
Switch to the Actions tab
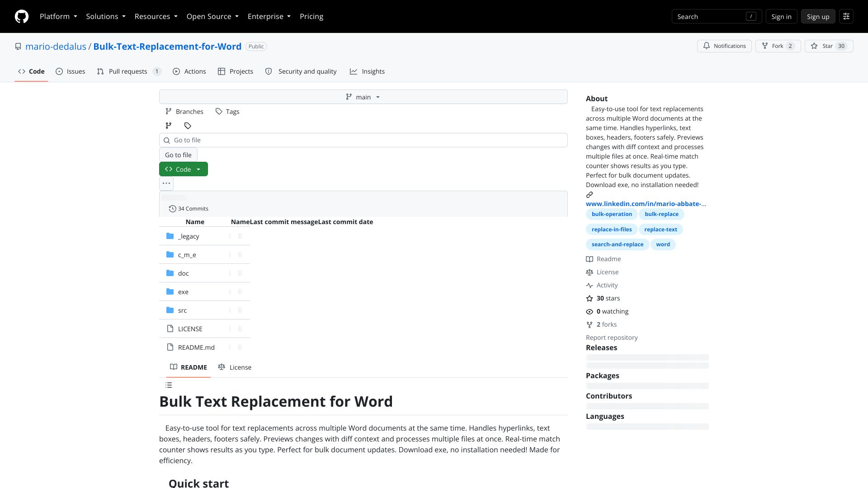[189, 71]
